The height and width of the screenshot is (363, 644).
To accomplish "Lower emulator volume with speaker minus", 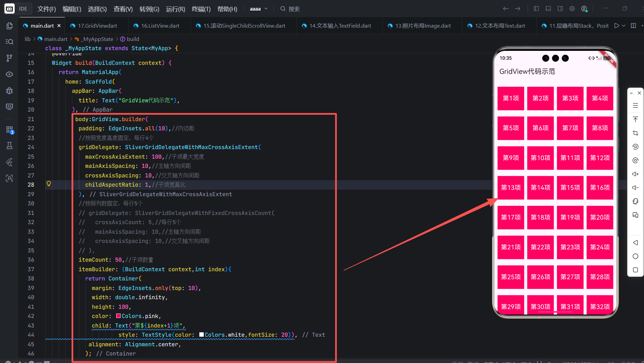I will click(x=635, y=188).
